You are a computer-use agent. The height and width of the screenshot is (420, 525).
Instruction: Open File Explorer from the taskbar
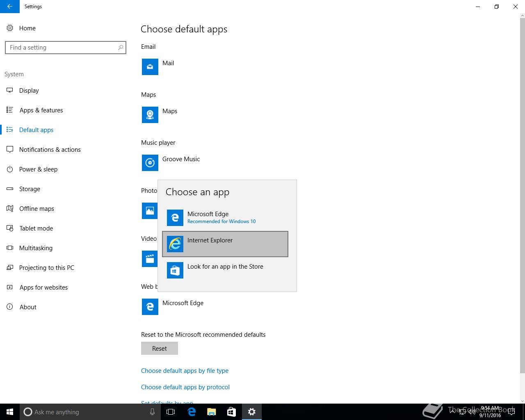coord(211,412)
